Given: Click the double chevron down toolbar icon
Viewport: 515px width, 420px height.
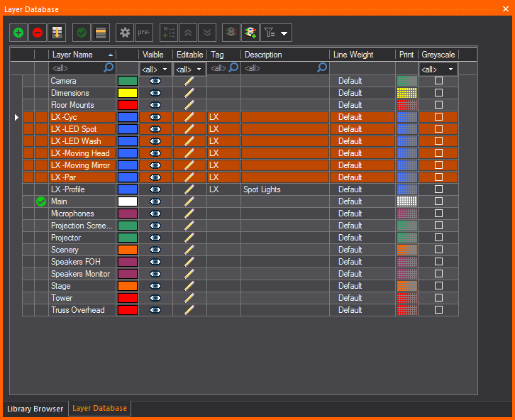Looking at the screenshot, I should [207, 33].
